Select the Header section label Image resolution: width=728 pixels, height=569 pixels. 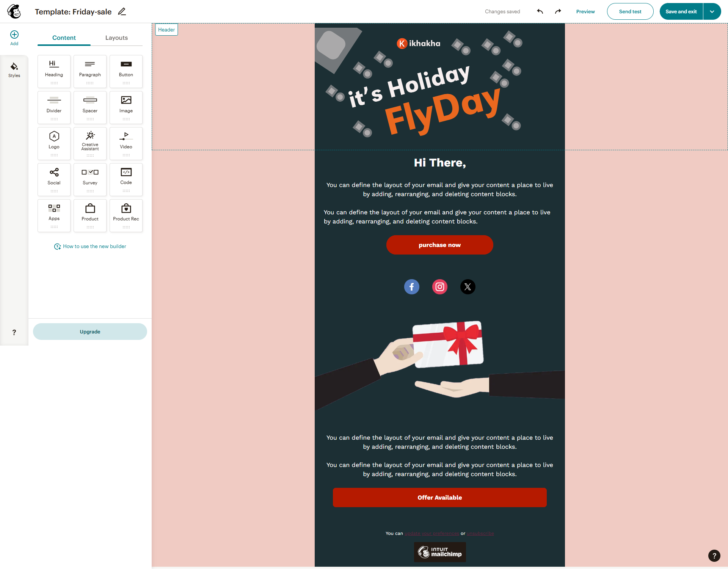[x=166, y=29]
